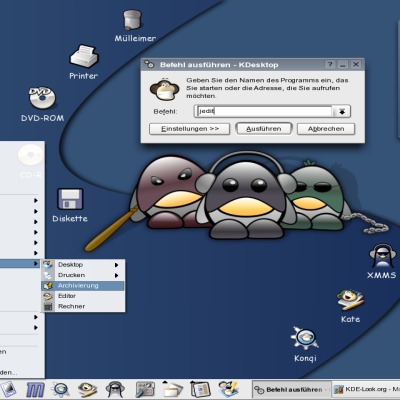Screen dimensions: 400x400
Task: Launch XMMS from the desktop
Action: tap(382, 255)
